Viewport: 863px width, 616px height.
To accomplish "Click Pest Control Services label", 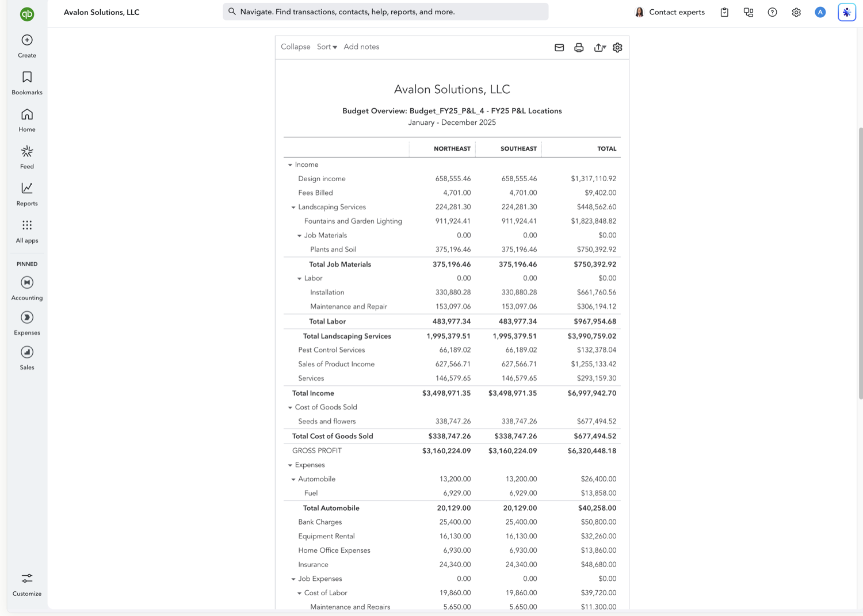I will (x=331, y=350).
